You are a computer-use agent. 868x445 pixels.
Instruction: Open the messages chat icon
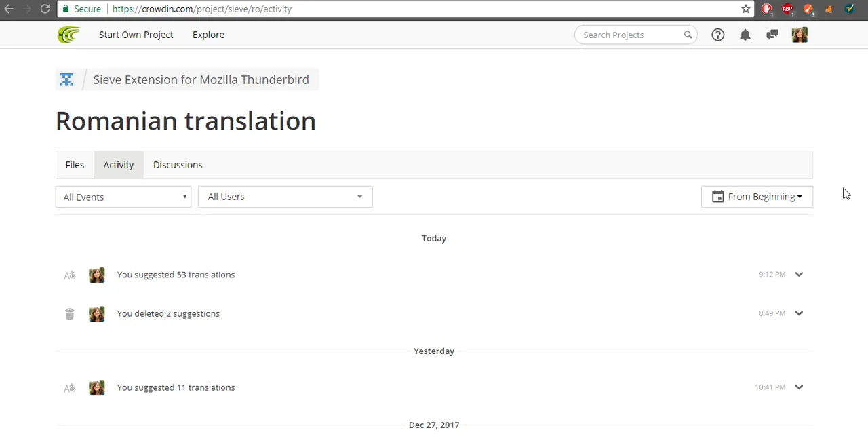pyautogui.click(x=772, y=35)
